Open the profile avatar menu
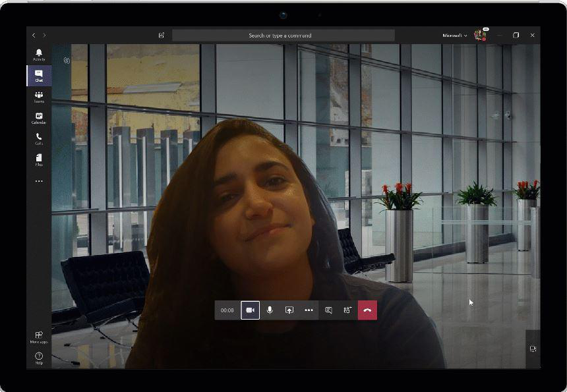This screenshot has height=392, width=567. (x=480, y=35)
